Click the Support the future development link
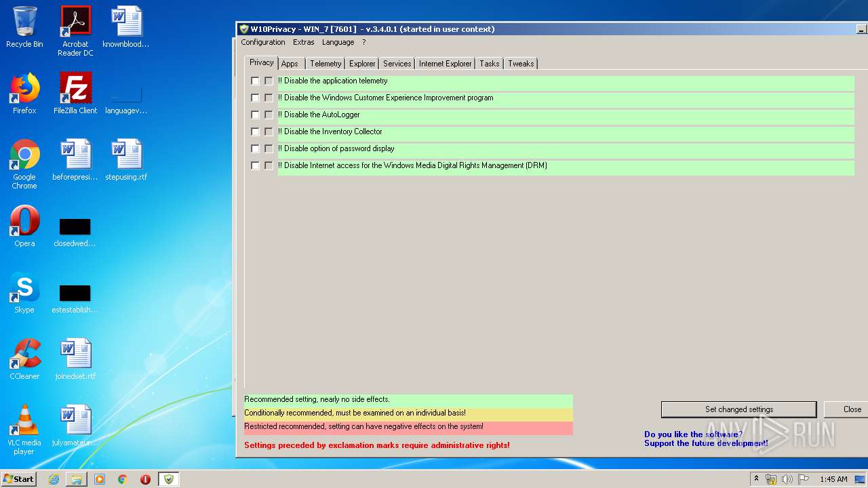 706,443
